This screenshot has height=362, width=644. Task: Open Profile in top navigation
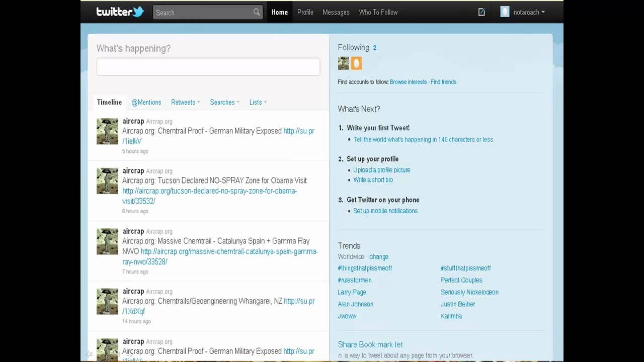pyautogui.click(x=305, y=12)
